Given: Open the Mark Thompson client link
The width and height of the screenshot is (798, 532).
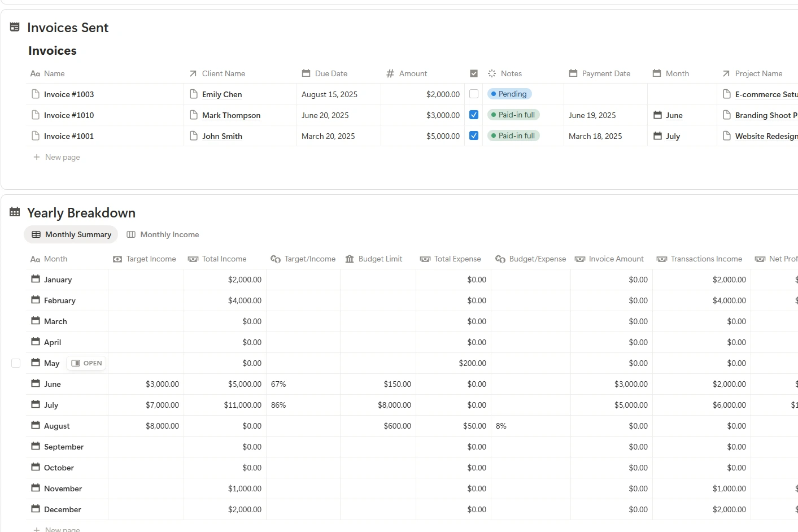Looking at the screenshot, I should 231,115.
